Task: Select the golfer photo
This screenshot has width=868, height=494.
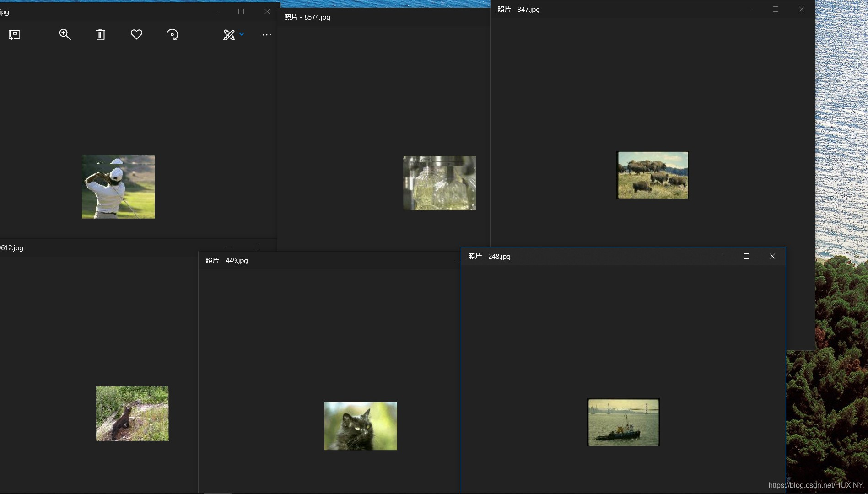Action: click(118, 187)
